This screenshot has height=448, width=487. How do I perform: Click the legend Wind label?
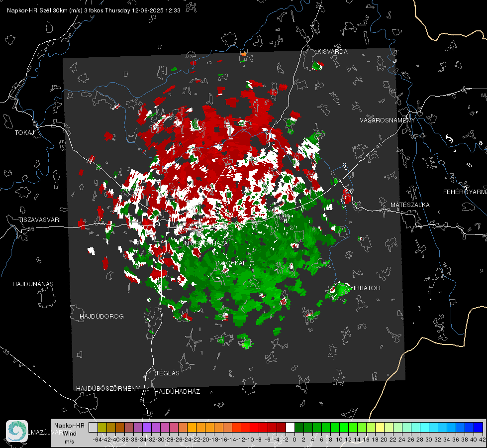70,434
